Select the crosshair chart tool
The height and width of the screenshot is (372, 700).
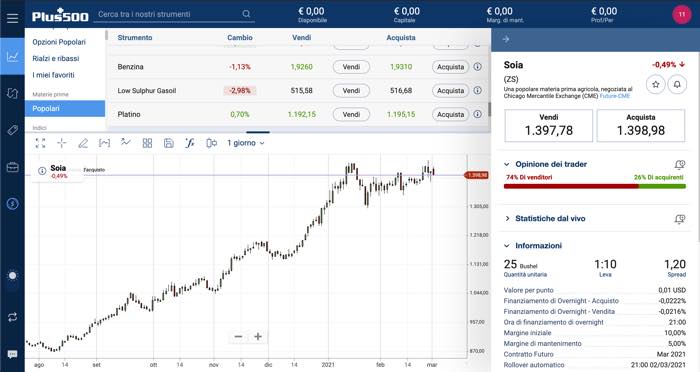pyautogui.click(x=62, y=143)
